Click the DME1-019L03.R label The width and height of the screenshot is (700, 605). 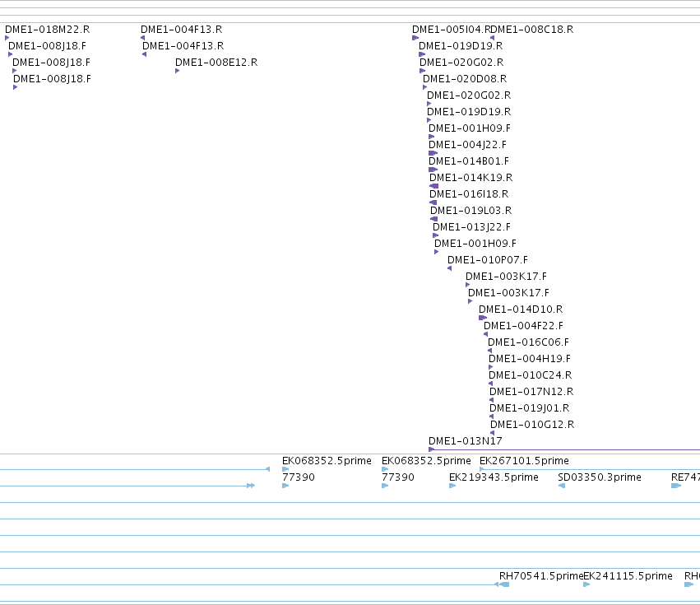click(x=471, y=211)
